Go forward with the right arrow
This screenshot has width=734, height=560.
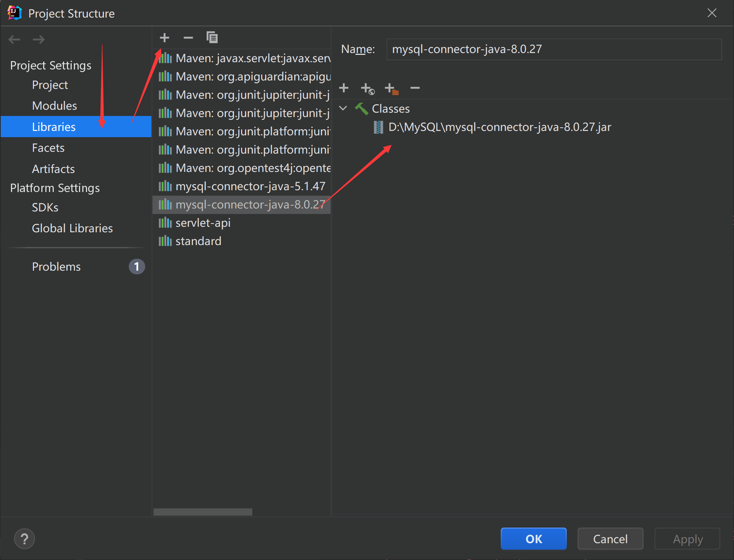(38, 39)
